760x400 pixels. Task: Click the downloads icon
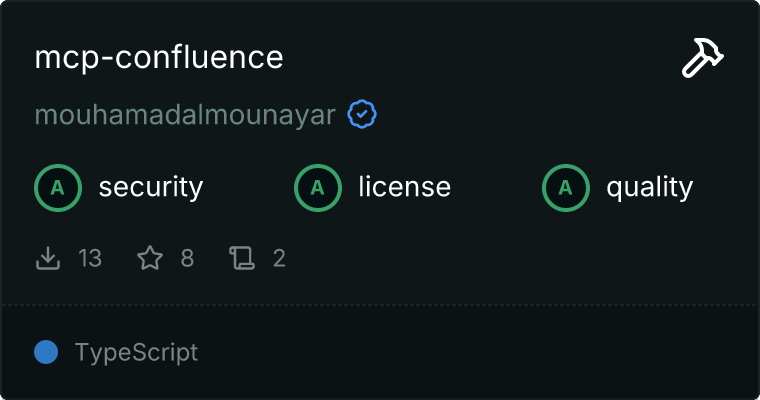(x=48, y=259)
